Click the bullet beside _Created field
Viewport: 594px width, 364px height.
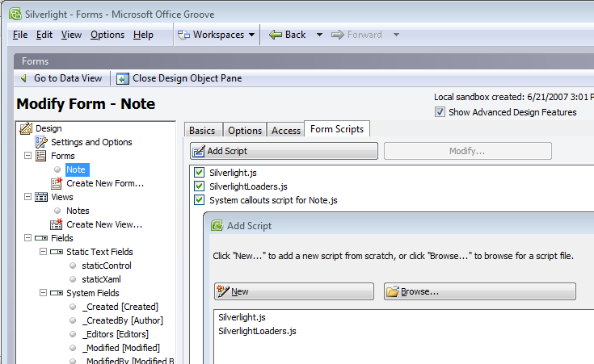click(73, 307)
